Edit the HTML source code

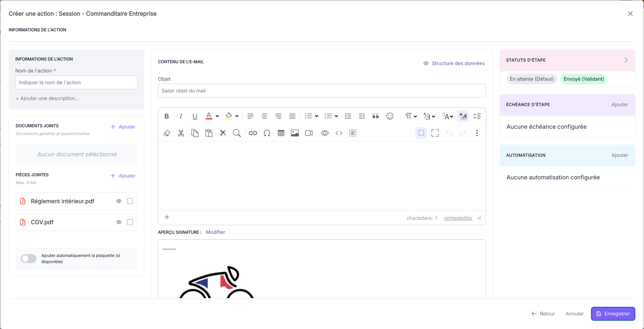click(339, 133)
